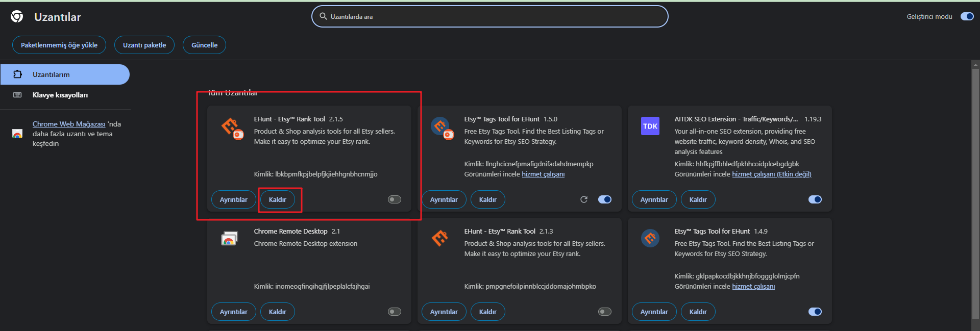Click the Chrome Remote Desktop extension icon
This screenshot has width=980, height=331.
pyautogui.click(x=229, y=238)
